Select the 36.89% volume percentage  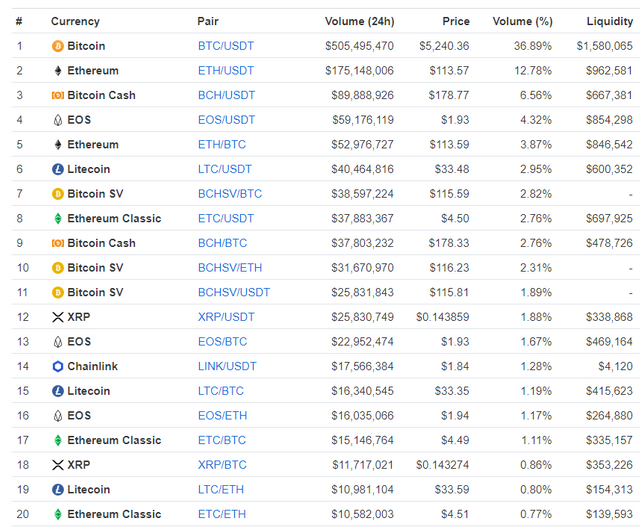[533, 46]
